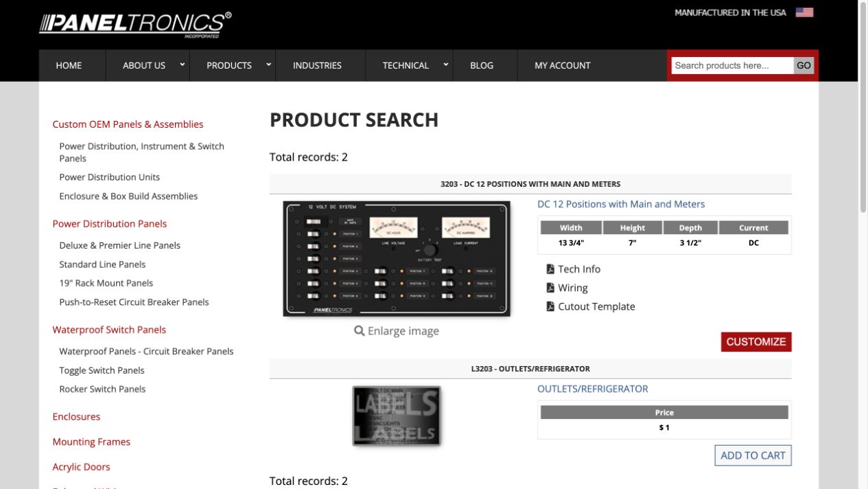The width and height of the screenshot is (868, 489).
Task: Open Enclosure & Box Build Assemblies
Action: coord(128,196)
